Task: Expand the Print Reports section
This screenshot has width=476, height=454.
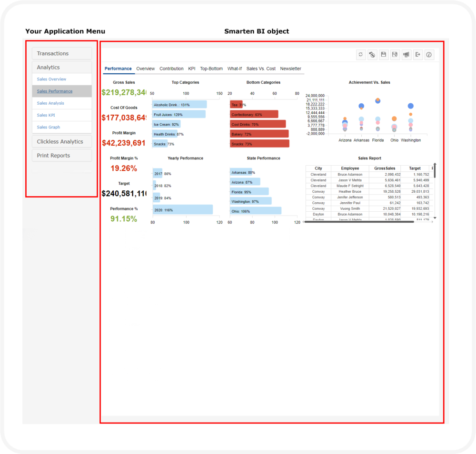Action: [62, 156]
